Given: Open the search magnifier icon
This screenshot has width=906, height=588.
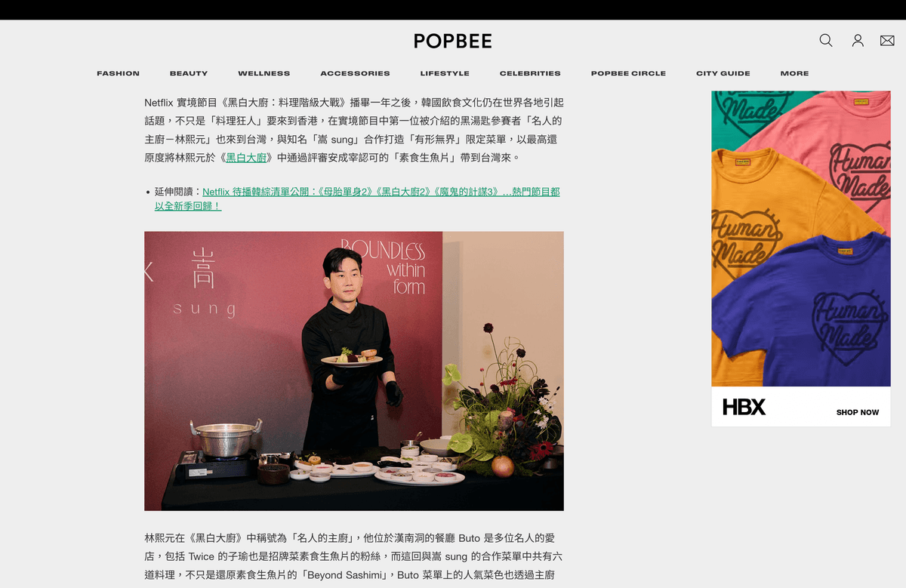Looking at the screenshot, I should [x=826, y=41].
